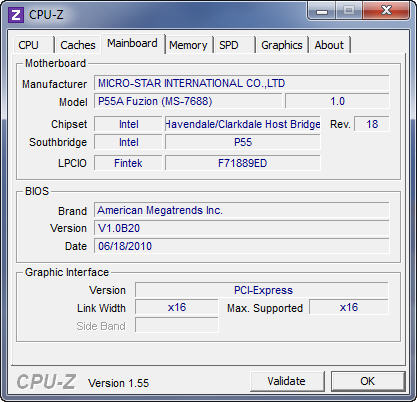
Task: Click the chipset Rev. value 18
Action: point(371,124)
